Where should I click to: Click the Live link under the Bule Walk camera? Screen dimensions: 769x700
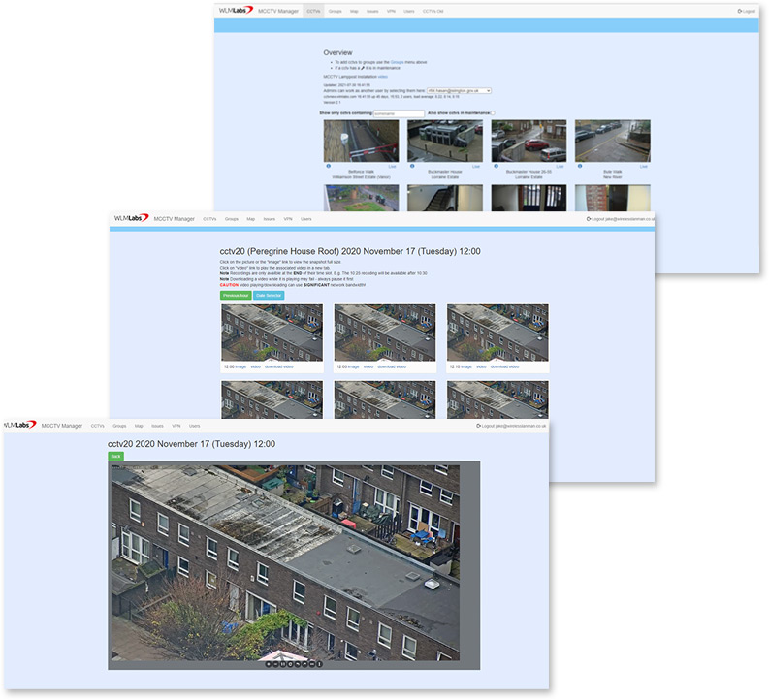click(643, 166)
